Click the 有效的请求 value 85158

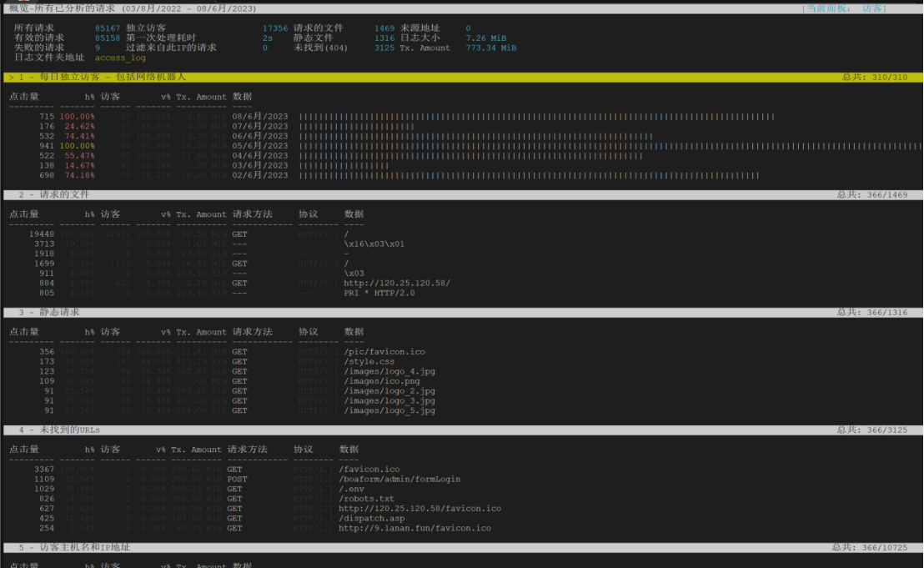click(x=108, y=38)
